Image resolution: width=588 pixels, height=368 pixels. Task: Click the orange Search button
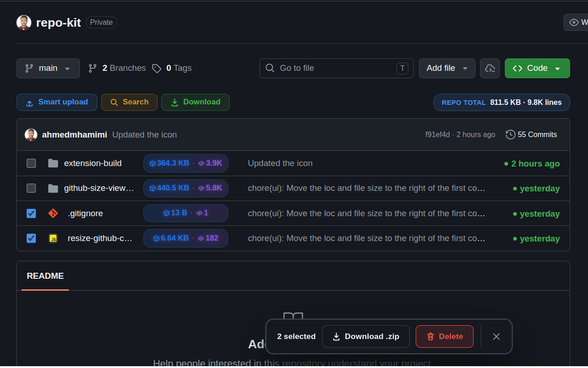point(129,102)
